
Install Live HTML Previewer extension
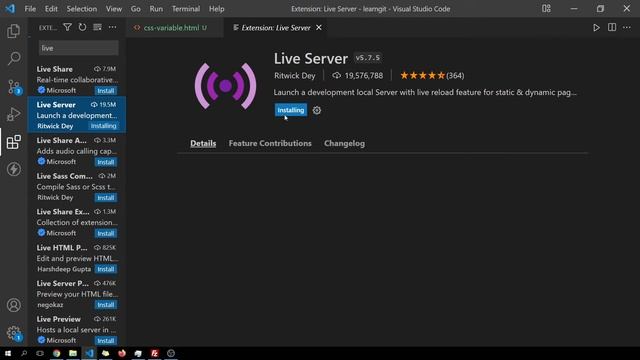click(x=106, y=269)
